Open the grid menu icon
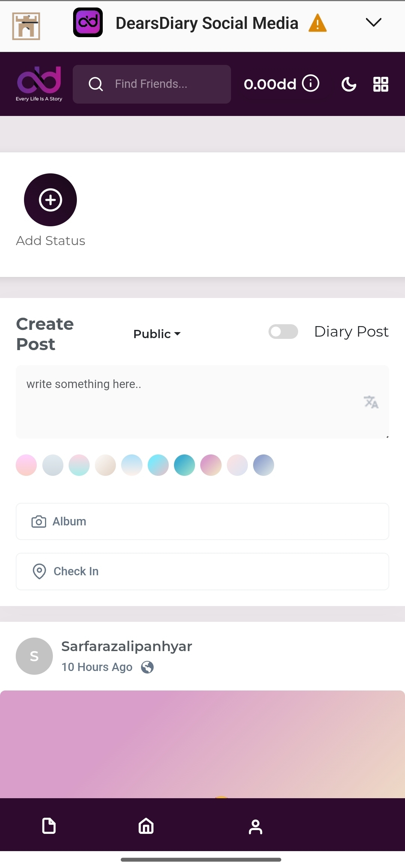 381,84
